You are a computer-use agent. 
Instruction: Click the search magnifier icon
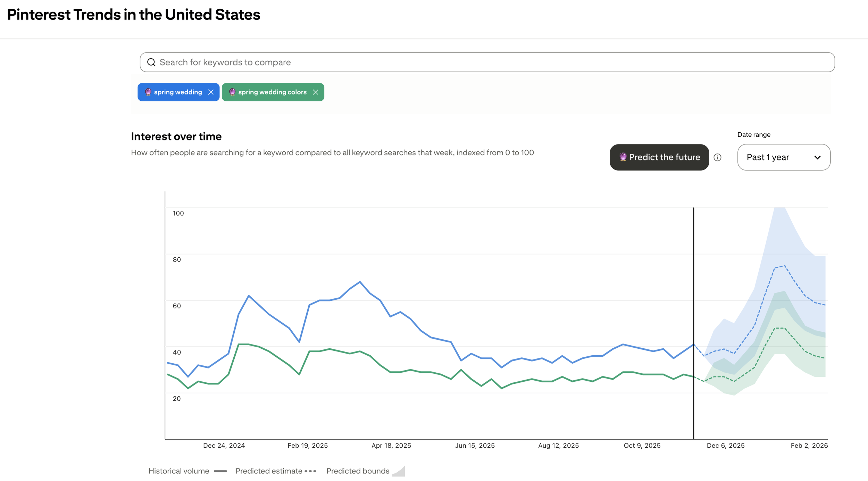point(151,62)
